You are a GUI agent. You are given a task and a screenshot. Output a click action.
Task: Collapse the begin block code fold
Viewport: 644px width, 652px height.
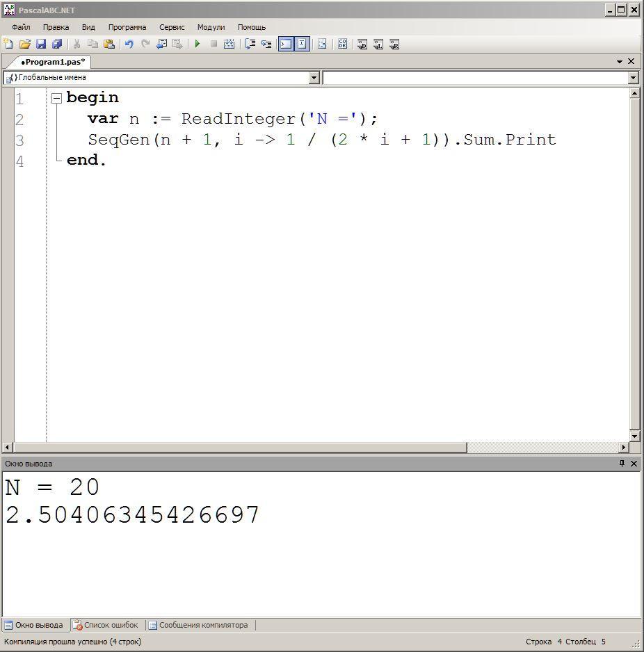coord(56,98)
